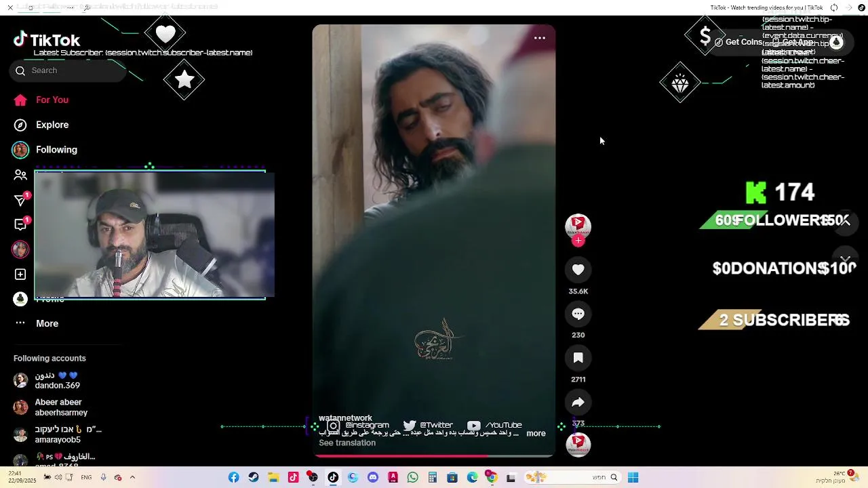Open Facebook from the taskbar

[x=233, y=478]
